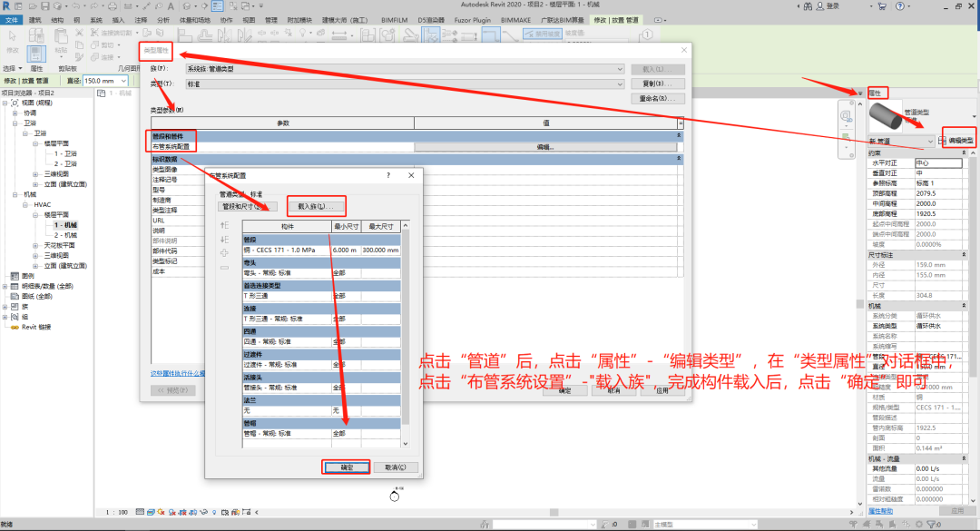Viewport: 980px width, 531px height.
Task: Click the horizontal scrollbar of drawing view
Action: (x=554, y=512)
